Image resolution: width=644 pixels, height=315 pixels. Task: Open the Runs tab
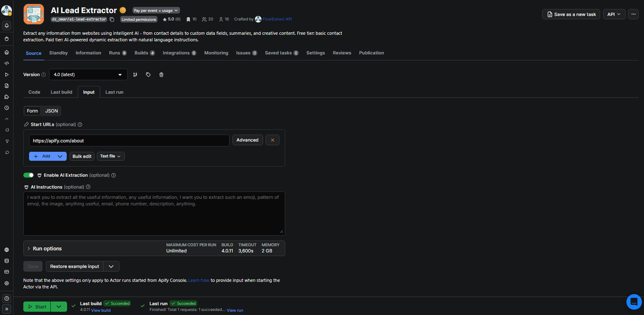(x=118, y=53)
